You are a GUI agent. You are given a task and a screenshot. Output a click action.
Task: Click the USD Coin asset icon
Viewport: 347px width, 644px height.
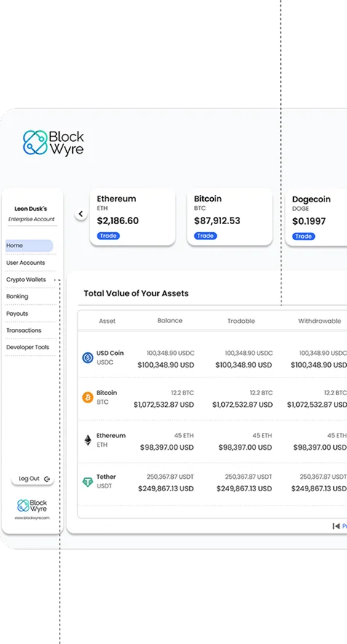click(x=88, y=358)
